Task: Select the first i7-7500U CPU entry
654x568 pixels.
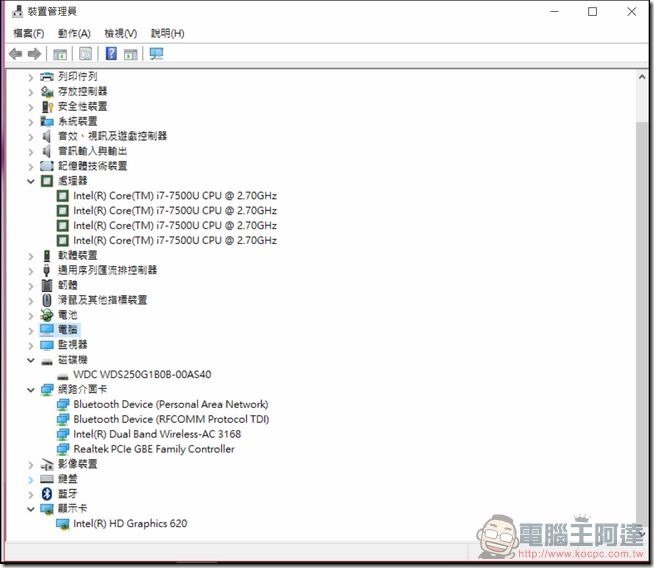Action: pos(175,196)
